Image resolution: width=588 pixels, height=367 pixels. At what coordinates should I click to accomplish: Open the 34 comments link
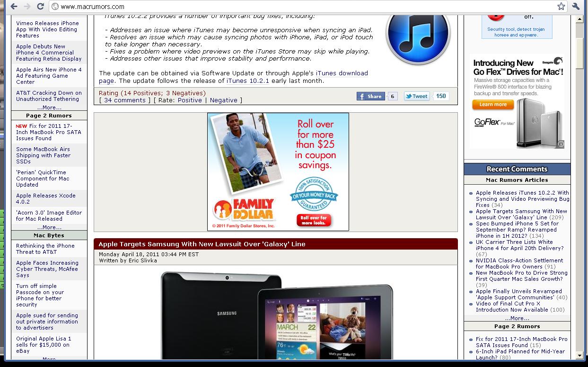coord(125,100)
